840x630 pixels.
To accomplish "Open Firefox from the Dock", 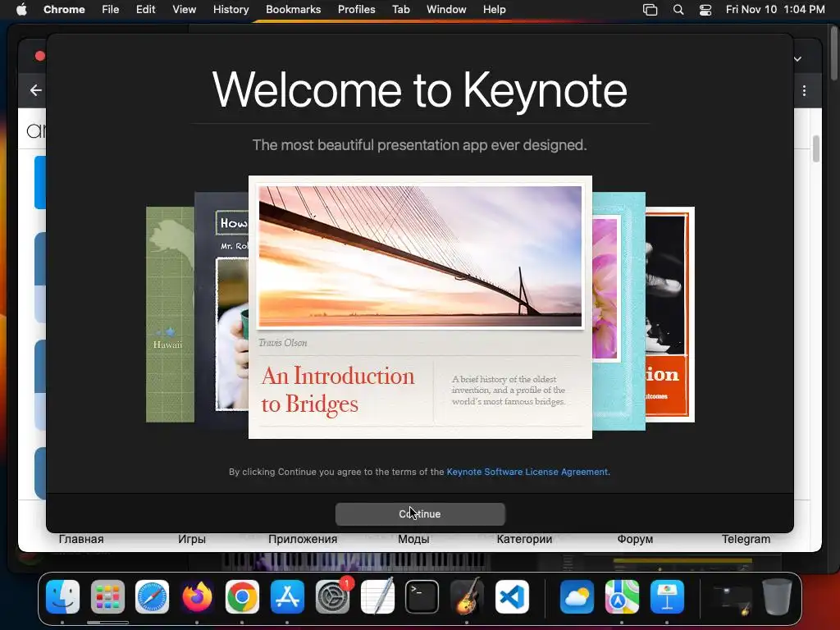I will point(197,597).
